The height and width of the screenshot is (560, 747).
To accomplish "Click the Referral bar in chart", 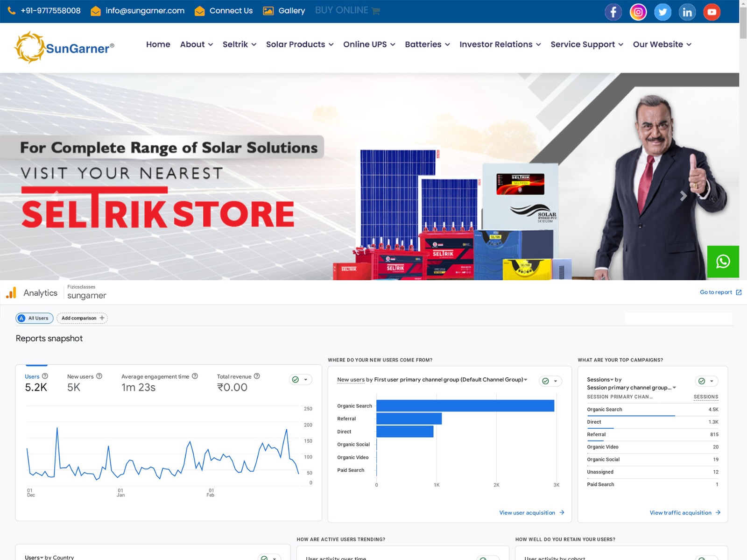I will [409, 418].
